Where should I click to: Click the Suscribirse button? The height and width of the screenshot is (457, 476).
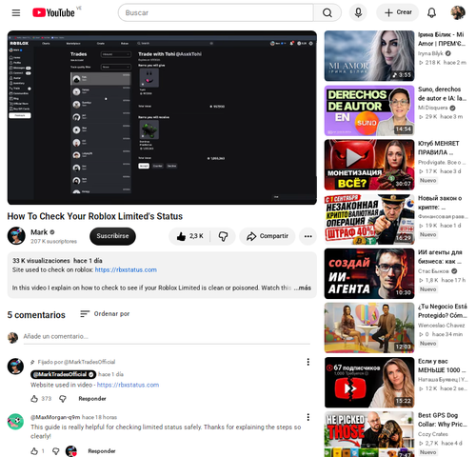pos(112,236)
